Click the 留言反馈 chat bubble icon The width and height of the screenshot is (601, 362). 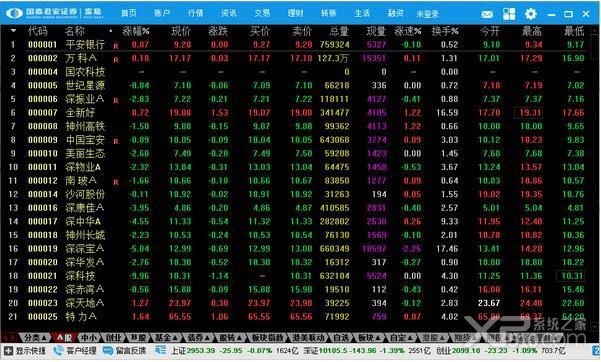[108, 350]
